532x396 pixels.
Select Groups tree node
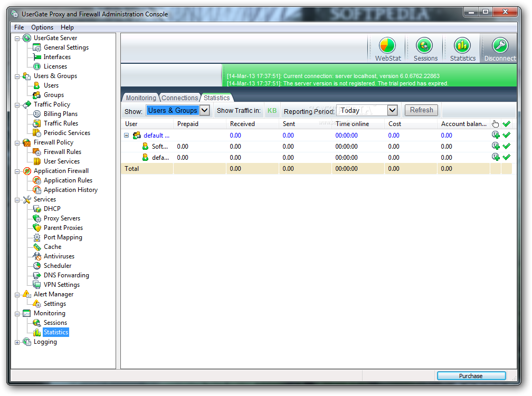click(54, 95)
